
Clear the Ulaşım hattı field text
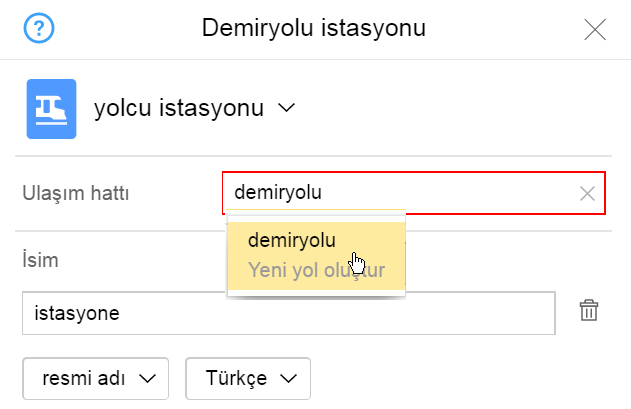point(587,194)
